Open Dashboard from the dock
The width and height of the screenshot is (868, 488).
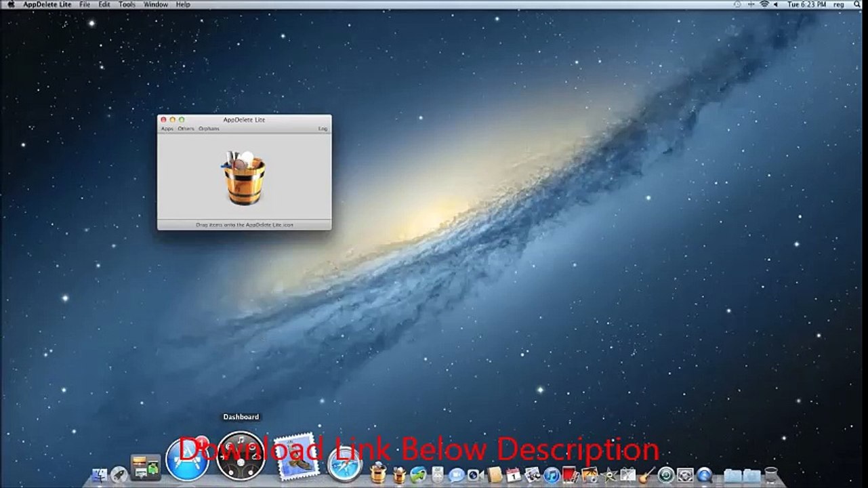(x=241, y=455)
